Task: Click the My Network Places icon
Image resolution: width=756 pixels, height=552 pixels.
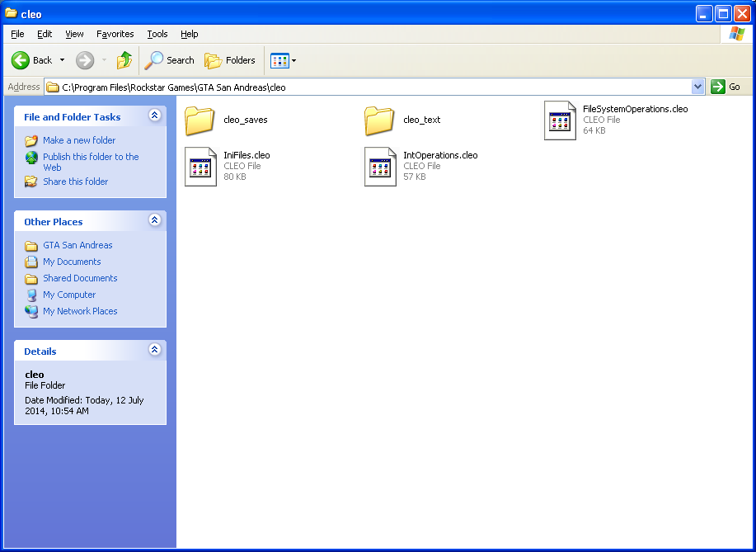Action: pyautogui.click(x=31, y=311)
